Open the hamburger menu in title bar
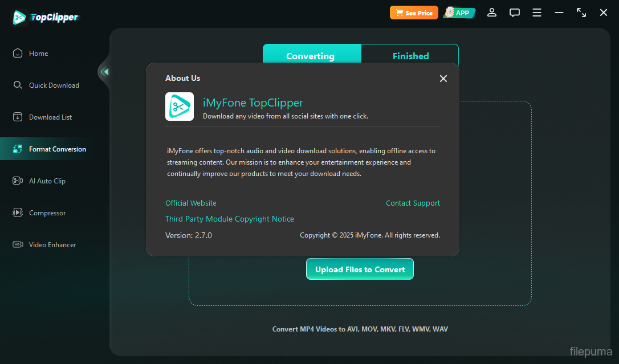 tap(537, 13)
